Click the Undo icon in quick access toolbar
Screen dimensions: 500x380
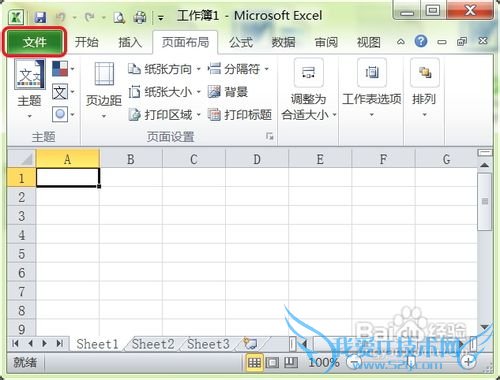(60, 17)
